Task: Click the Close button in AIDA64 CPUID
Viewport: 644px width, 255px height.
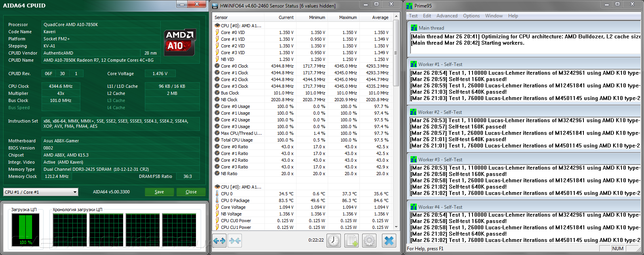Action: 191,192
